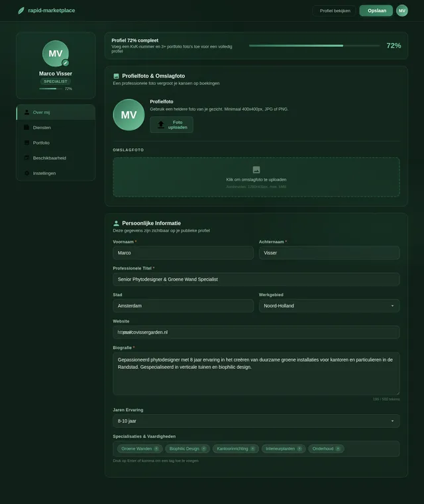Click the omslagfoto upload dropzone
Viewport: 424px width, 504px height.
(256, 177)
